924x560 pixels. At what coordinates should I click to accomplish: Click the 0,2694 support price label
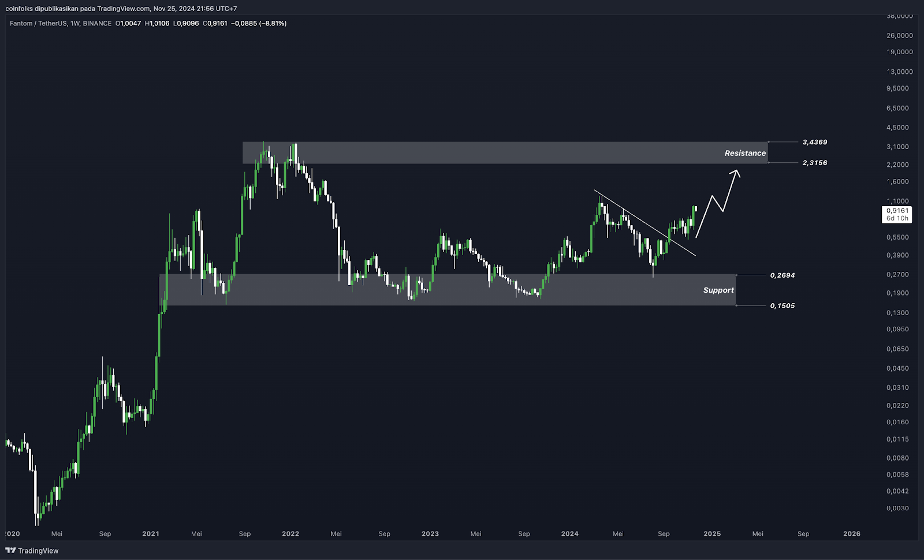[783, 275]
